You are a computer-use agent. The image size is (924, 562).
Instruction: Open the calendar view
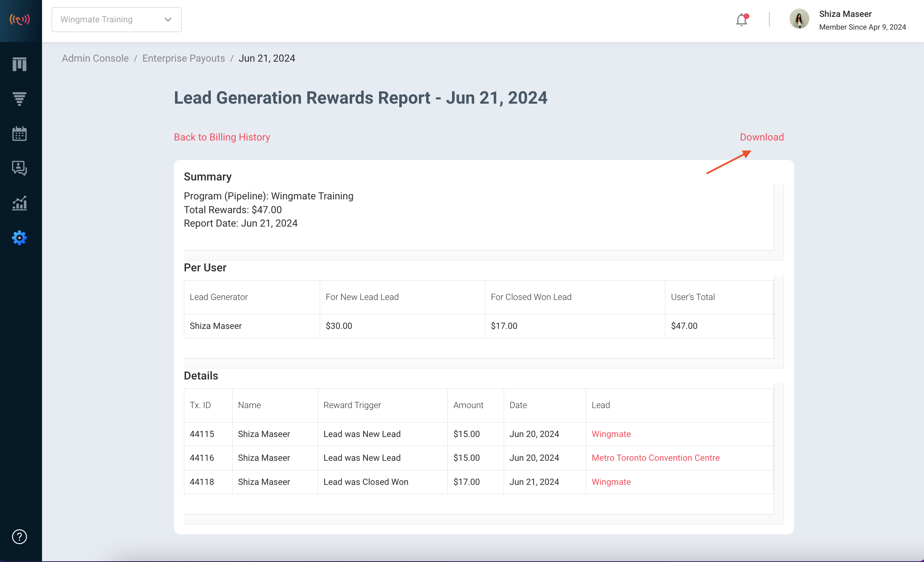pyautogui.click(x=20, y=134)
